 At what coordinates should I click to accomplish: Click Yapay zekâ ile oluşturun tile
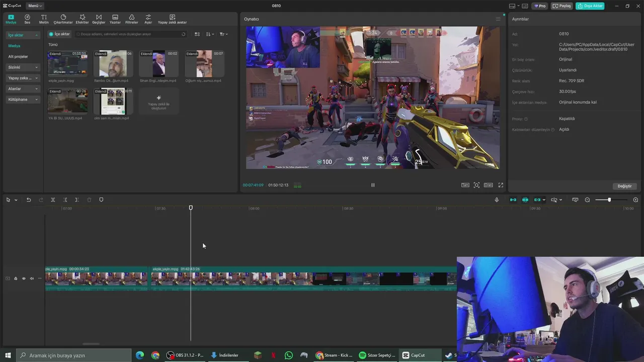pyautogui.click(x=159, y=101)
